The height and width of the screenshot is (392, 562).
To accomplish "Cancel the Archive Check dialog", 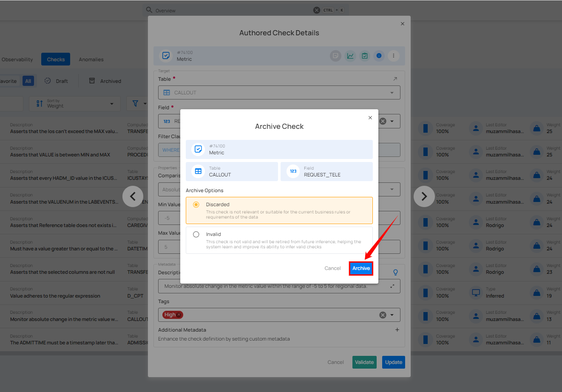I will point(332,268).
